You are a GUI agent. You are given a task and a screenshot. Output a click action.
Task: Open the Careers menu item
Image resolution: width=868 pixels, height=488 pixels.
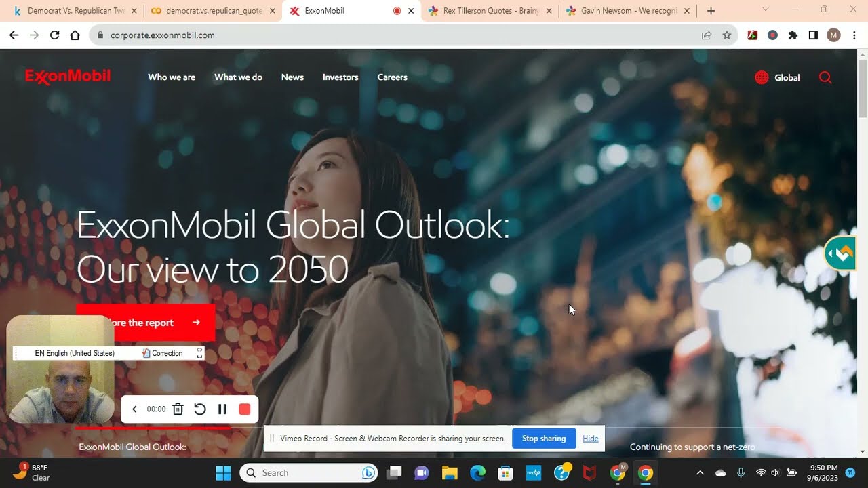pyautogui.click(x=392, y=77)
